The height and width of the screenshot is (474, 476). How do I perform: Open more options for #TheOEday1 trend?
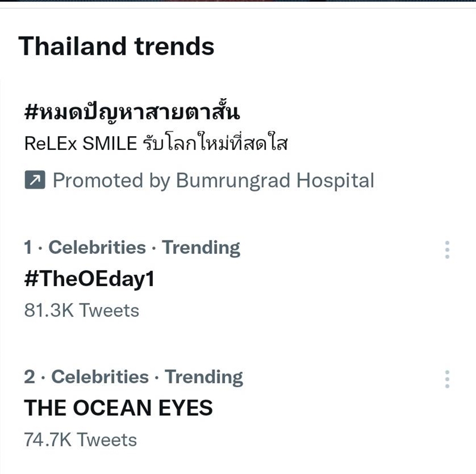[x=447, y=250]
